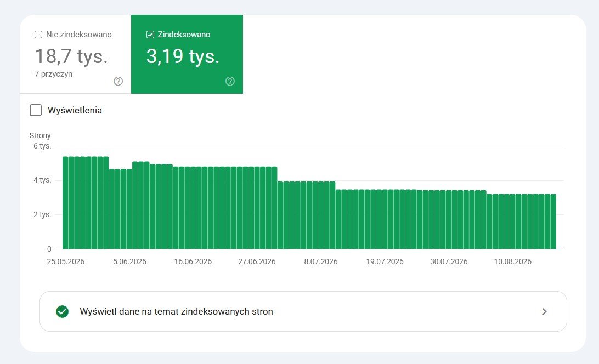Select the 18,7 tys. not-indexed card
This screenshot has height=364, width=599.
75,54
